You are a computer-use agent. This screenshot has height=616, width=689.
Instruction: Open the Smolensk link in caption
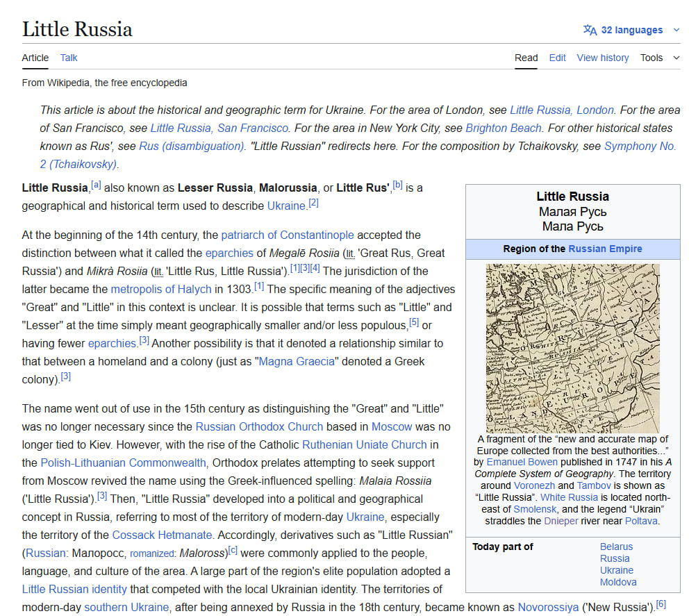point(535,509)
